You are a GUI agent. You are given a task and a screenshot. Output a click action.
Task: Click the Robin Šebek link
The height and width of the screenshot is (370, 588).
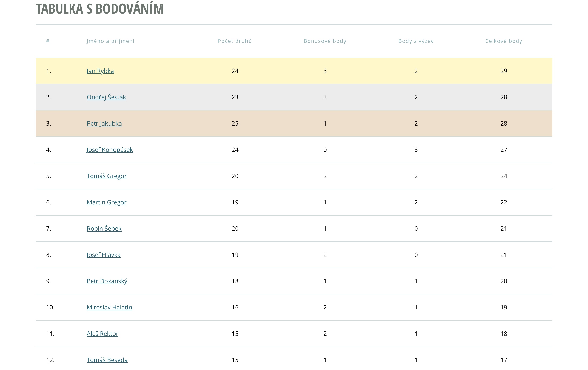(x=104, y=228)
